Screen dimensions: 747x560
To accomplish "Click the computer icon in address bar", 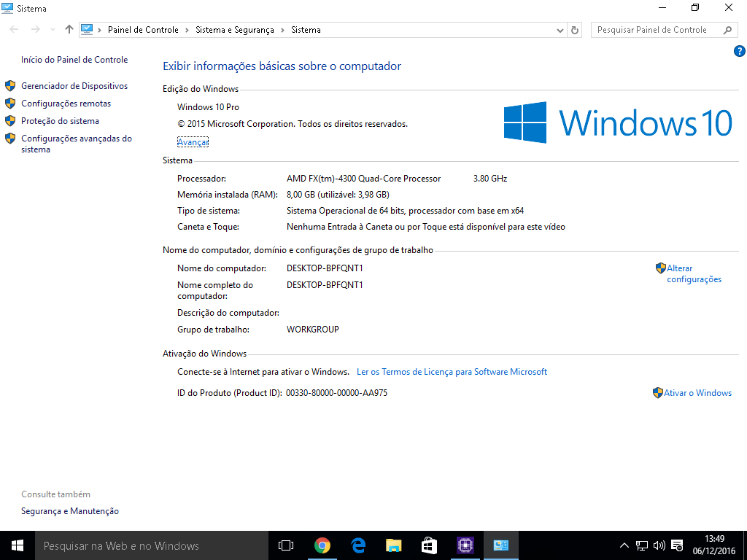I will (x=87, y=29).
